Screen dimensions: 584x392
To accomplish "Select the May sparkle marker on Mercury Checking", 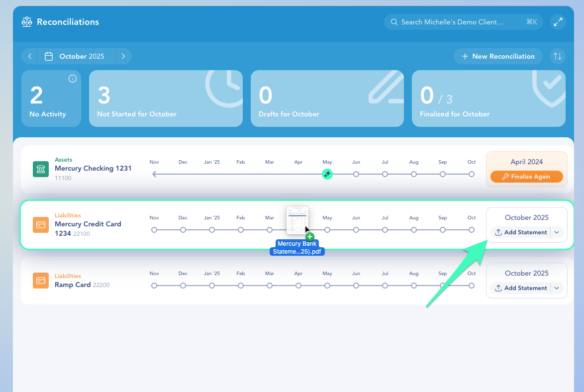I will [x=327, y=174].
